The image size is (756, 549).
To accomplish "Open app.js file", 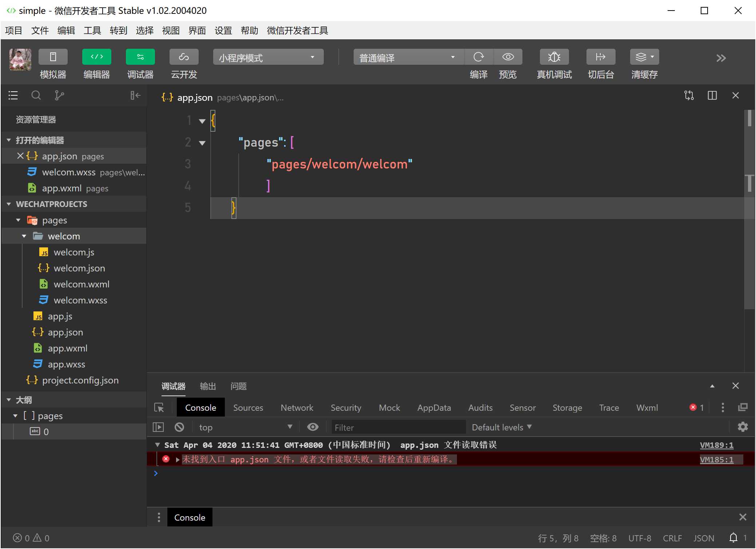I will [x=74, y=316].
